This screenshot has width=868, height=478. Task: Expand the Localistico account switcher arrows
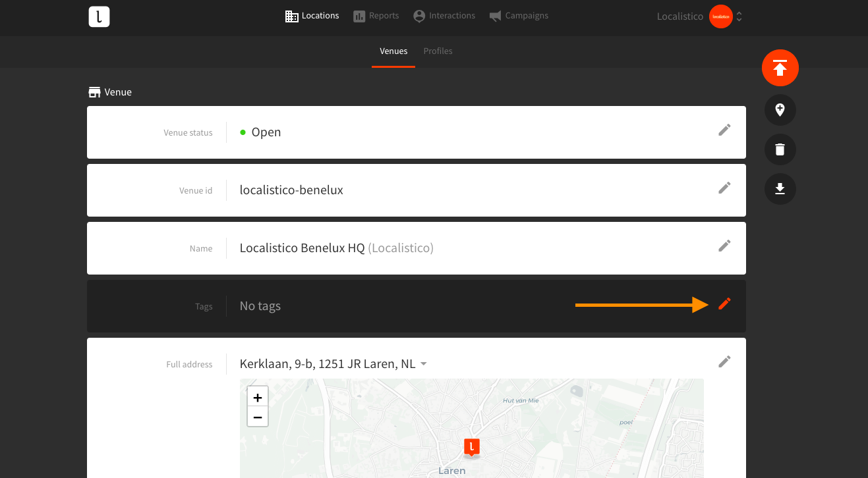pyautogui.click(x=739, y=16)
